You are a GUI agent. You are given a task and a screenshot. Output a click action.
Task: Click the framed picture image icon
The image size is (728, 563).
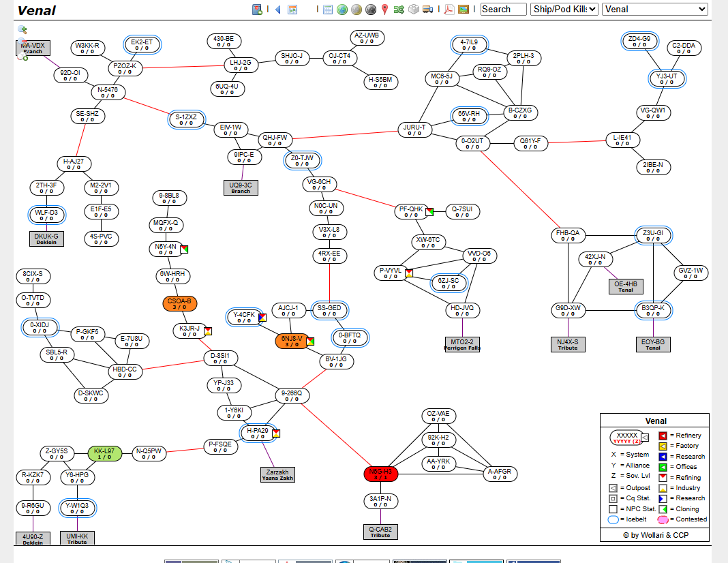click(x=464, y=10)
